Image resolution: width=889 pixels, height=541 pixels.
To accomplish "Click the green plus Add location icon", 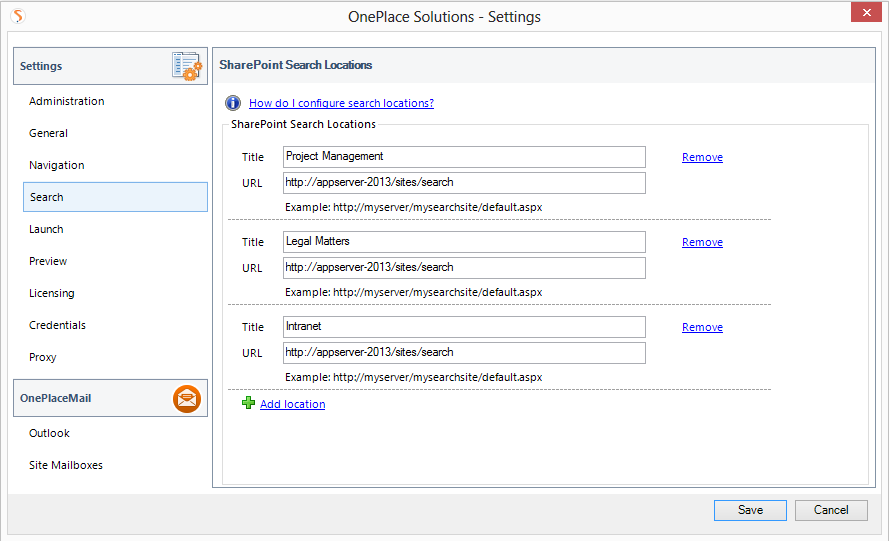I will (248, 403).
